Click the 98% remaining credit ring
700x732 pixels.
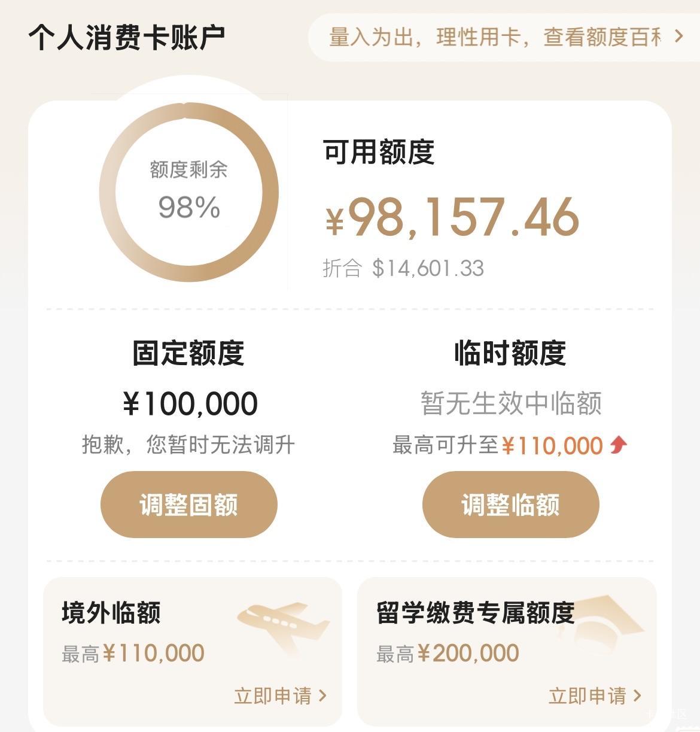coord(189,192)
